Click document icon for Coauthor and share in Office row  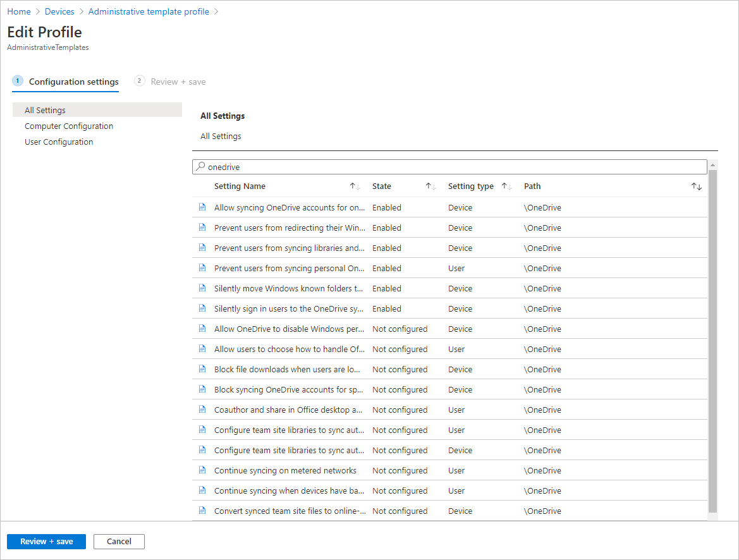click(x=202, y=410)
